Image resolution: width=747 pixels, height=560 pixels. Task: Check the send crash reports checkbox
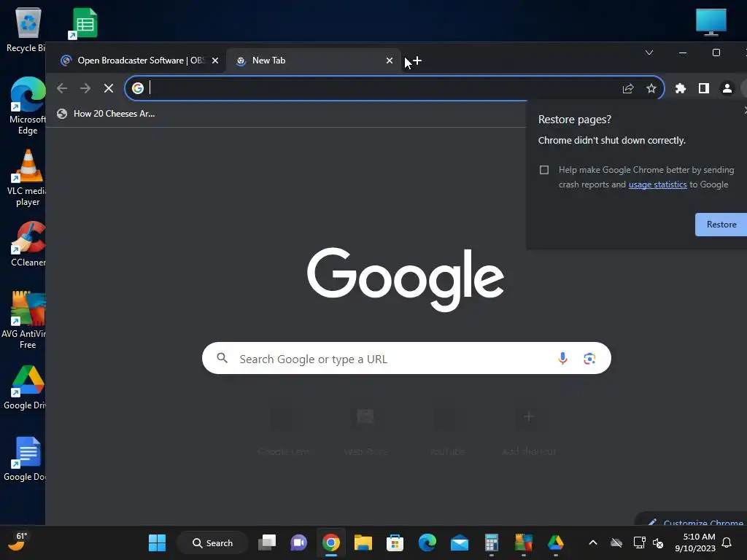[x=544, y=170]
